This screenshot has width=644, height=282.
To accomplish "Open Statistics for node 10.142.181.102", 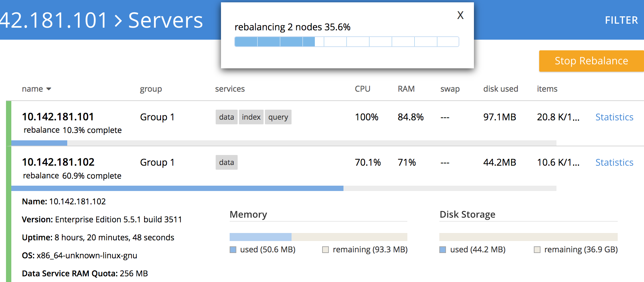I will click(614, 163).
